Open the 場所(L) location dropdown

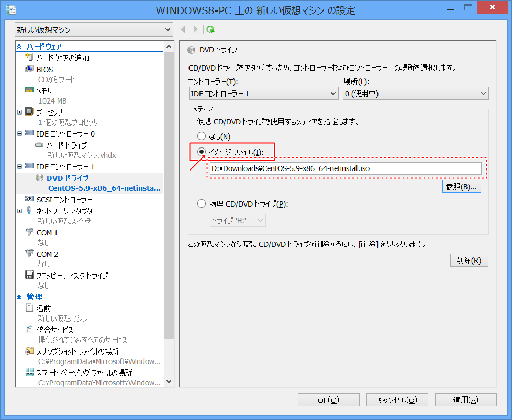click(416, 94)
